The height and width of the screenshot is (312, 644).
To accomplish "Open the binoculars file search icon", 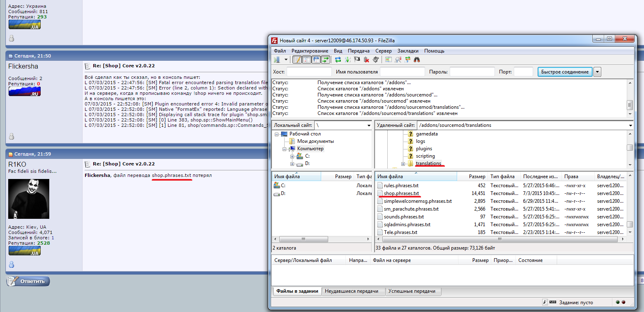I will (416, 60).
